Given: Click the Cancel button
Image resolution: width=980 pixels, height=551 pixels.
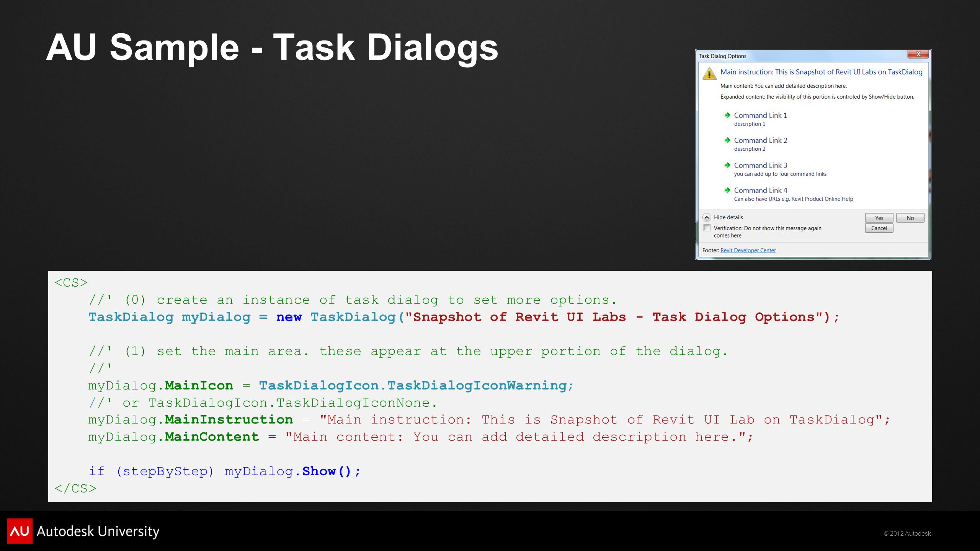Looking at the screenshot, I should click(879, 228).
